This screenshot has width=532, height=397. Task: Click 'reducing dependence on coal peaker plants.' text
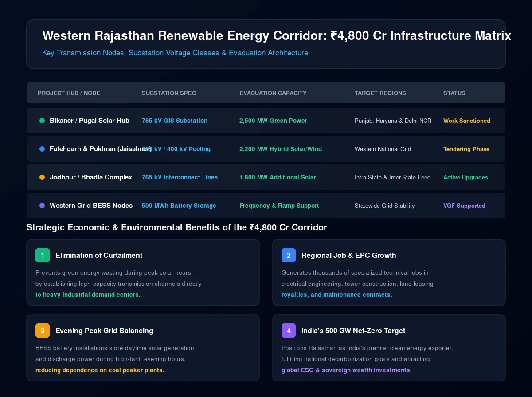(x=100, y=370)
